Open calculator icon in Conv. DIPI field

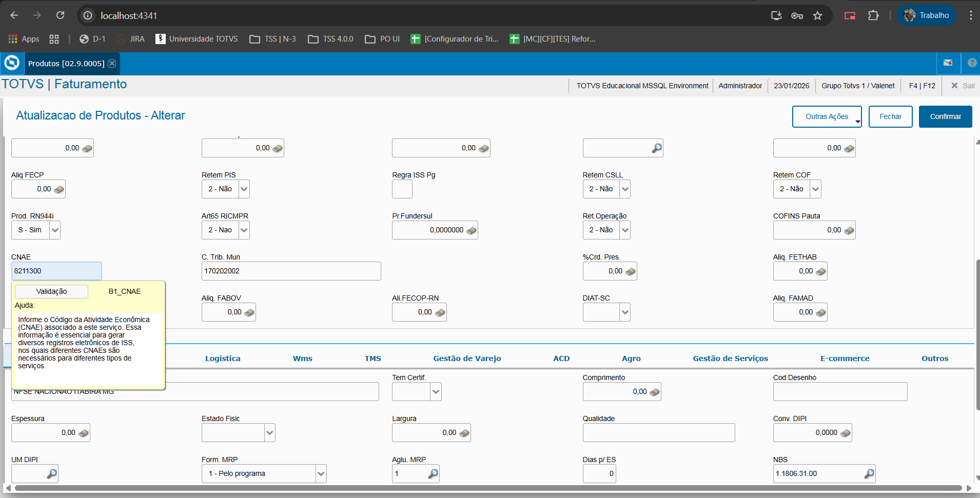coord(846,433)
